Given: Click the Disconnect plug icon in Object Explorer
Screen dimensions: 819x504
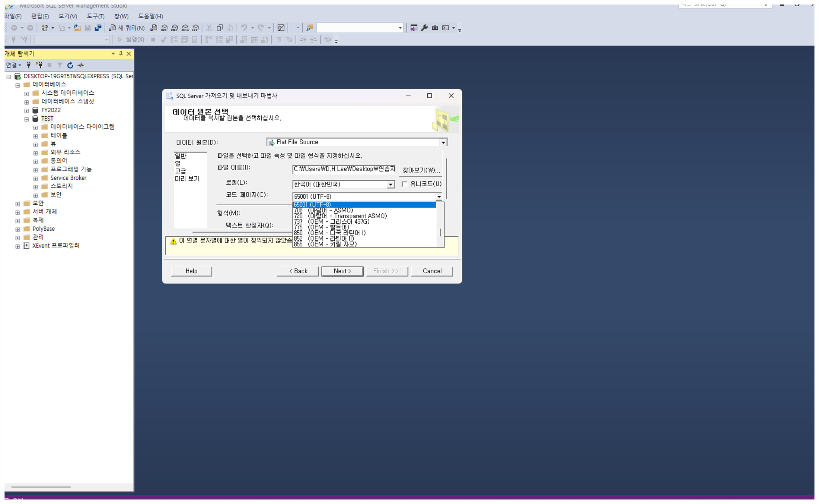Looking at the screenshot, I should pos(39,65).
